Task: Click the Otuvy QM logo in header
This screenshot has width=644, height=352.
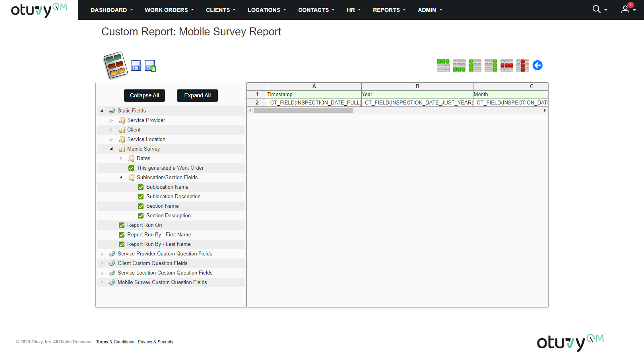Action: tap(39, 10)
